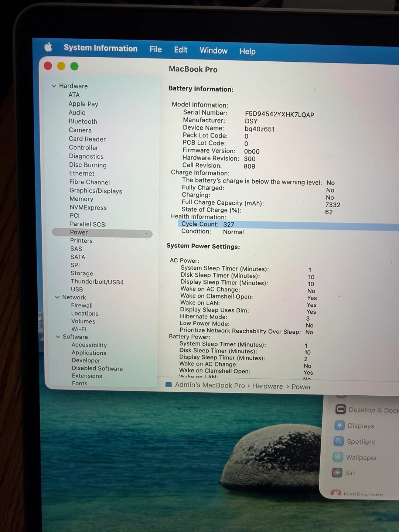Select Graphics/Displays in the sidebar
This screenshot has height=532, width=399.
(x=96, y=191)
